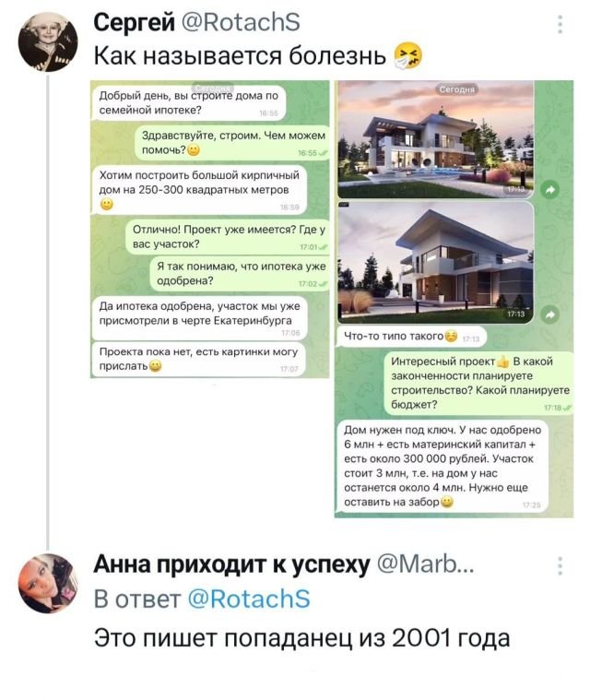Click forward arrow beside second house photo
The height and width of the screenshot is (700, 590).
point(549,314)
